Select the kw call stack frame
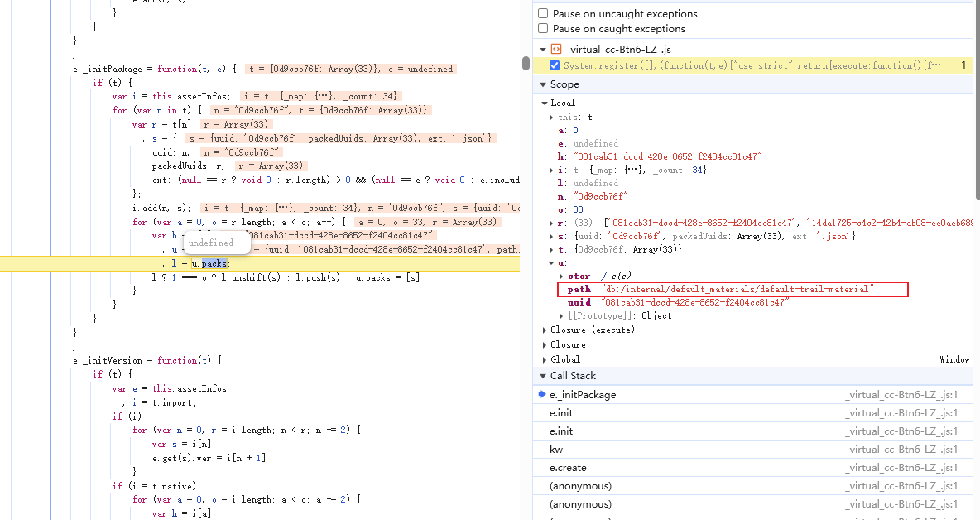The width and height of the screenshot is (980, 520). coord(556,450)
